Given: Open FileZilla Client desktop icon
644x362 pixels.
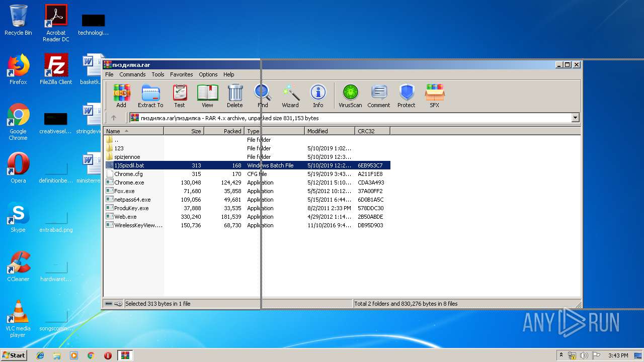Looking at the screenshot, I should point(56,69).
